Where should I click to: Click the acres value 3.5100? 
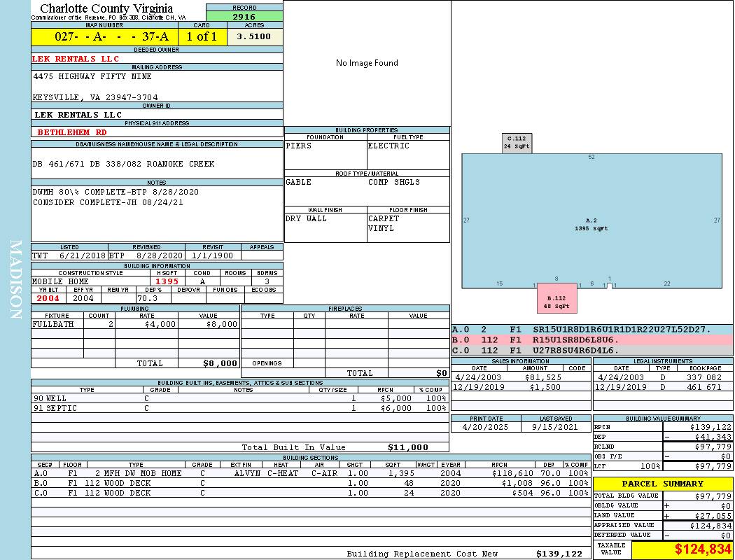point(254,36)
